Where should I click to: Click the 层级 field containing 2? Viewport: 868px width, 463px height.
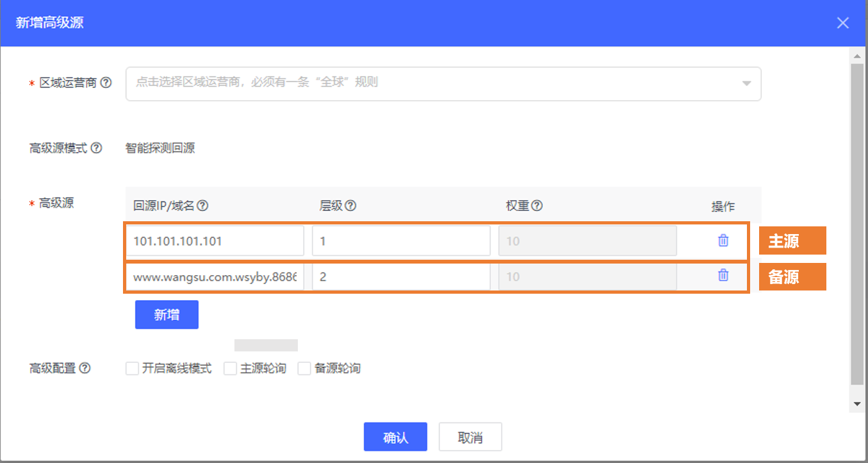(x=402, y=277)
